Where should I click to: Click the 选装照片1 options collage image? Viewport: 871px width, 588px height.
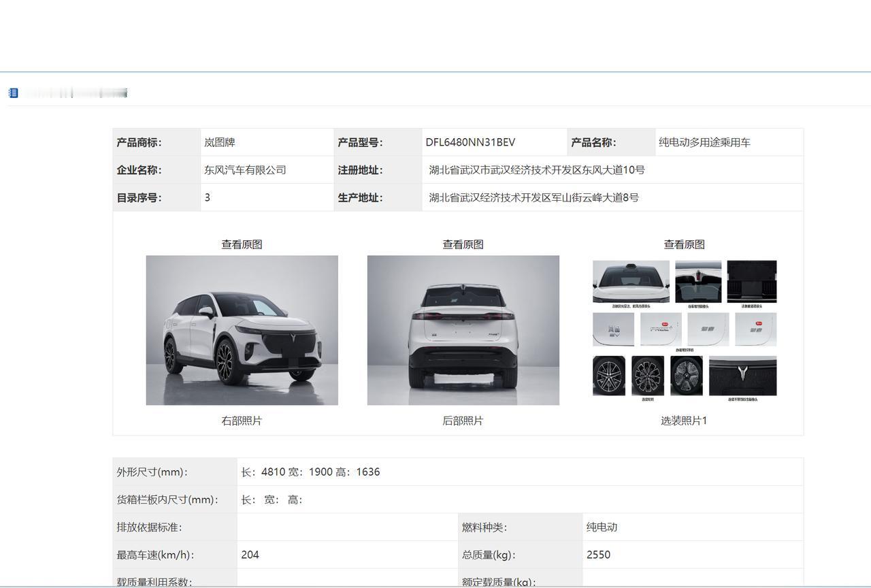click(685, 331)
